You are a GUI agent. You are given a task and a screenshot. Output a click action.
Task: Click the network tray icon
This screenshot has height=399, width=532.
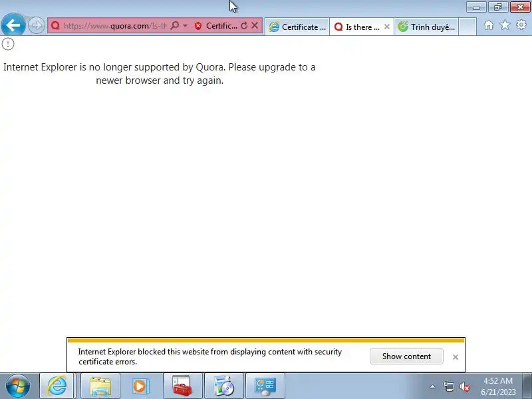pyautogui.click(x=448, y=386)
